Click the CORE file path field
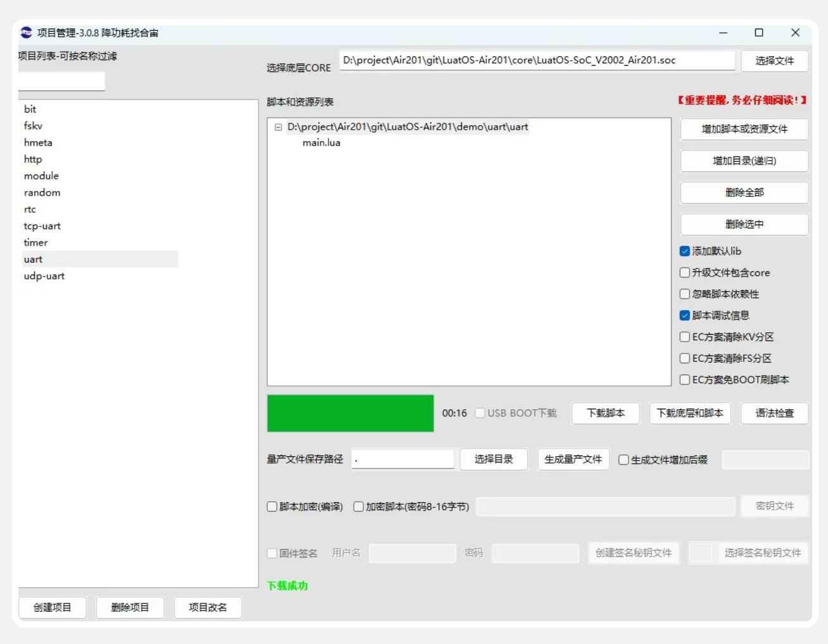This screenshot has width=828, height=644. 537,61
